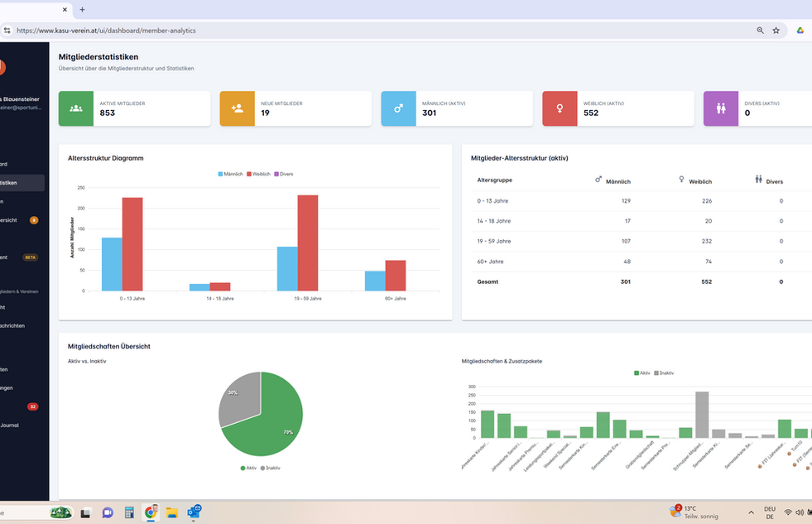The height and width of the screenshot is (524, 812).
Task: Click the purple Divers people icon
Action: (x=721, y=108)
